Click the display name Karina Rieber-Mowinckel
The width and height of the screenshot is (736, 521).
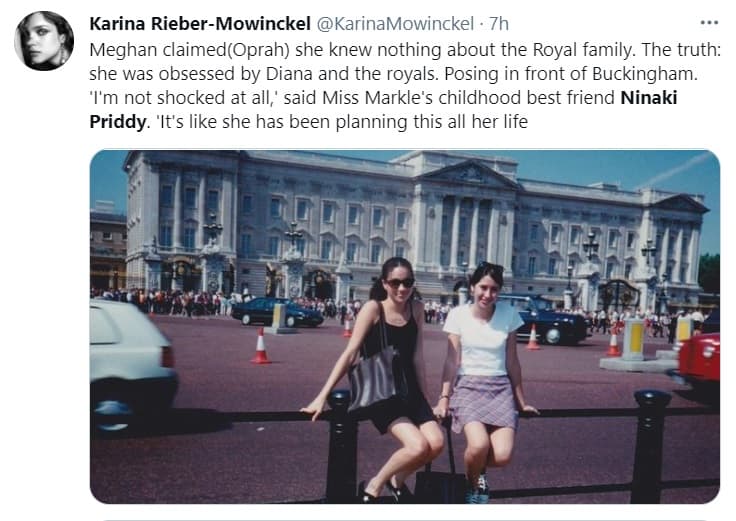click(200, 23)
